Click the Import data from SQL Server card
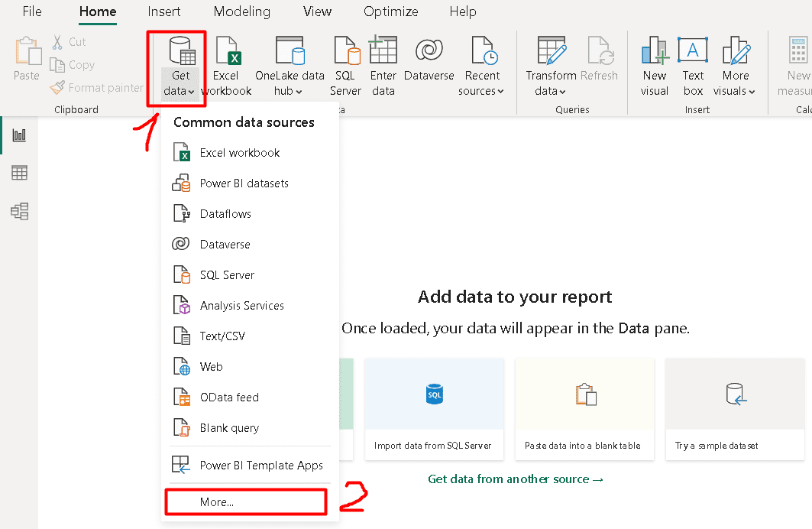 coord(434,409)
